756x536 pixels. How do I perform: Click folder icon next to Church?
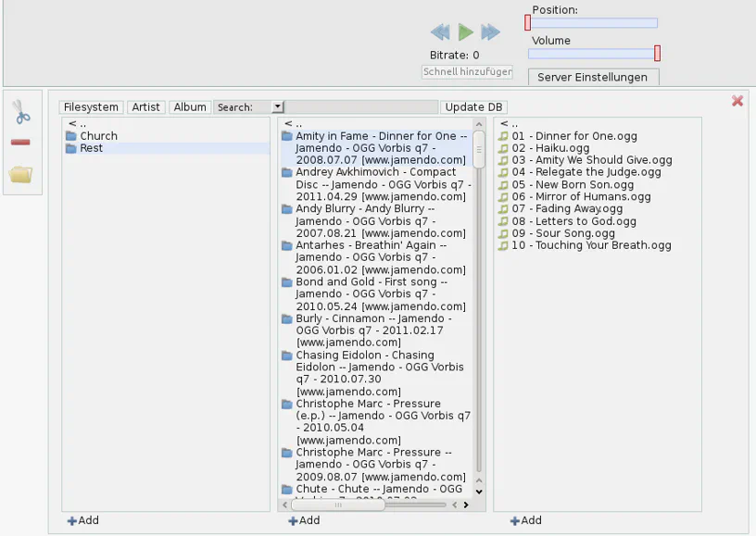click(x=71, y=136)
